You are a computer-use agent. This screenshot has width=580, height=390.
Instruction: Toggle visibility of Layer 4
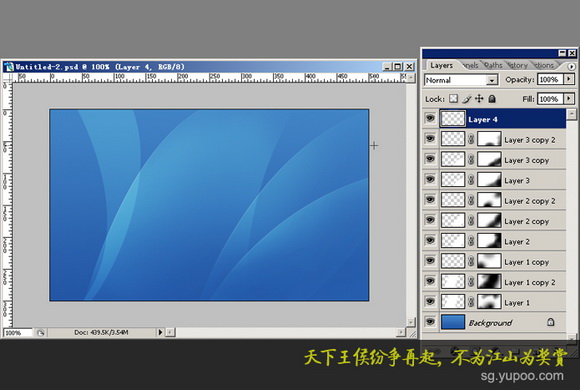pyautogui.click(x=430, y=118)
